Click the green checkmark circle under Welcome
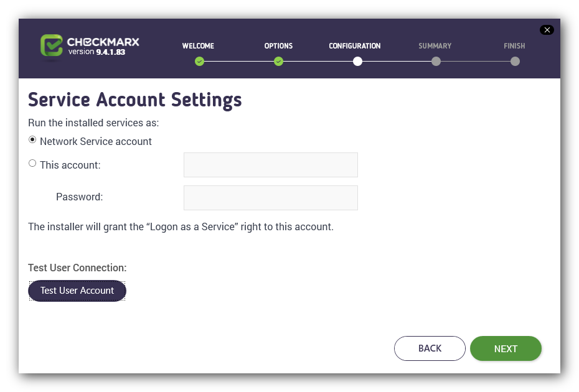The height and width of the screenshot is (392, 579). (199, 61)
